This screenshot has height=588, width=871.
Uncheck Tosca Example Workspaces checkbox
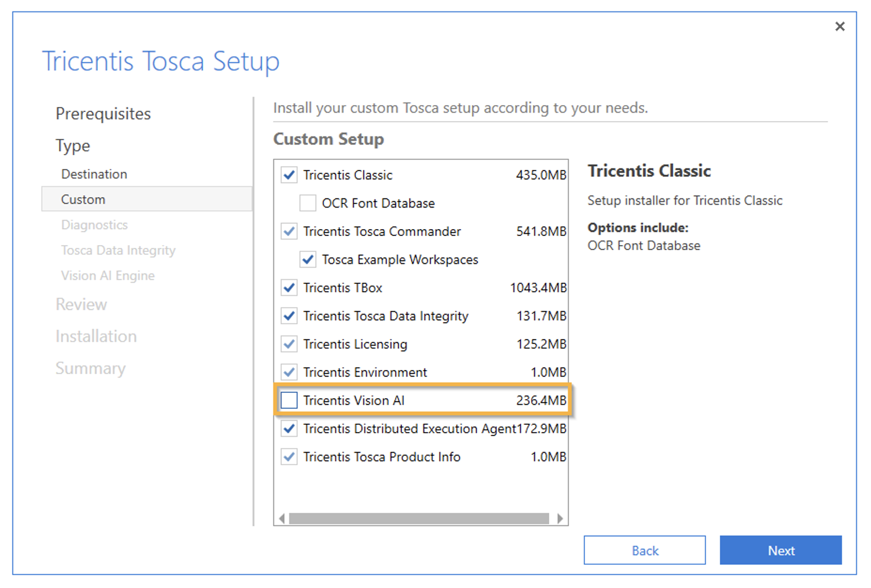(308, 259)
